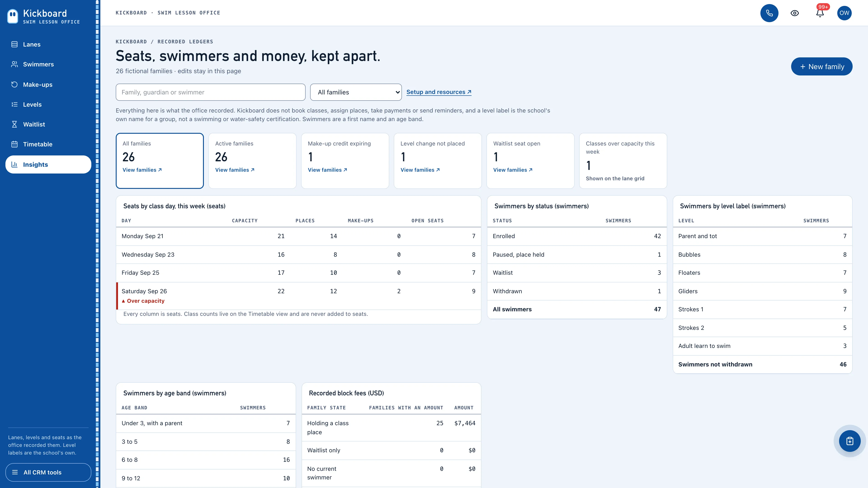Open the OW user avatar
This screenshot has height=488, width=868.
point(844,13)
